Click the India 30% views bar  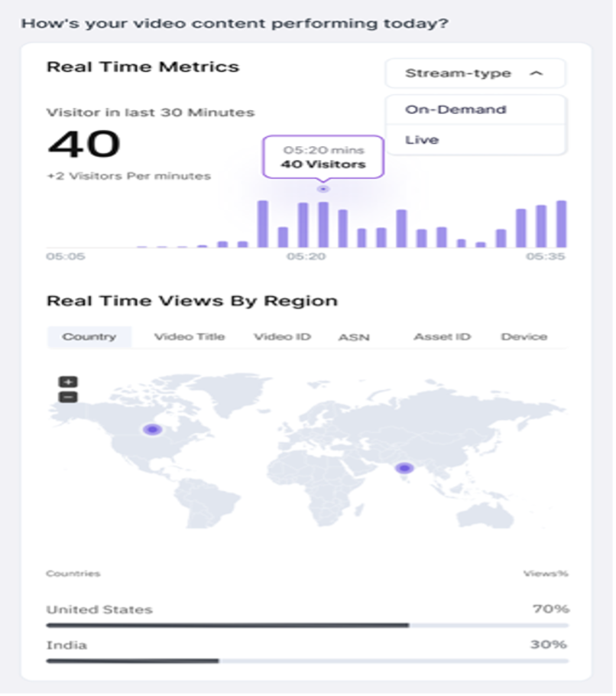(x=307, y=661)
